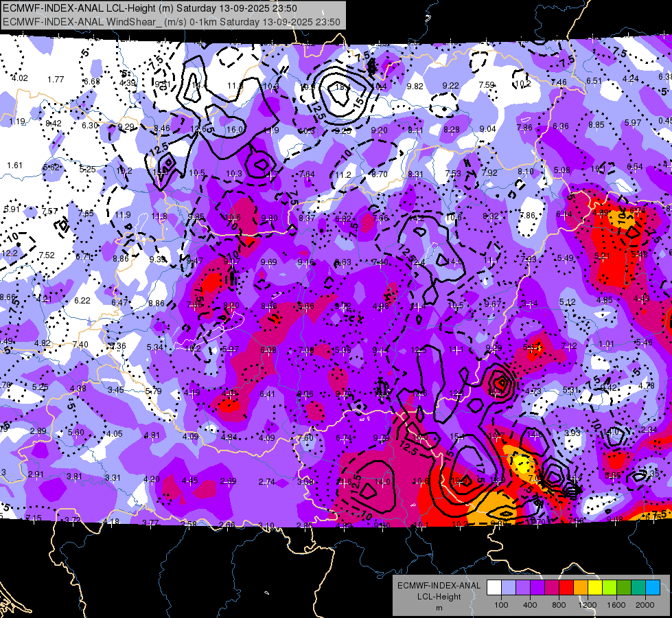
Task: Click the teal swatch in the legend
Action: (x=638, y=588)
